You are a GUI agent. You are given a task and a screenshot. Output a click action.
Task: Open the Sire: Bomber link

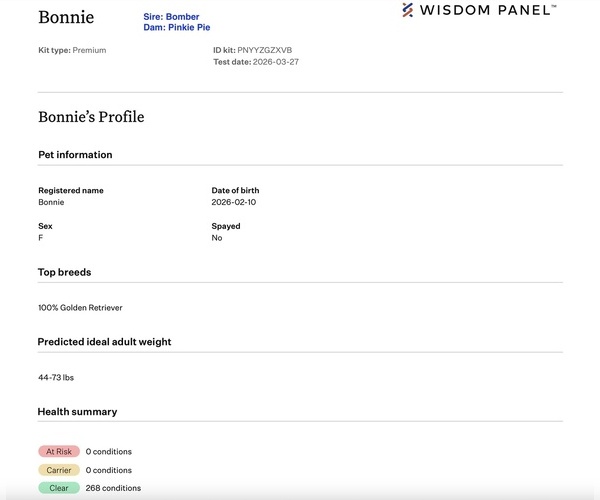[171, 17]
